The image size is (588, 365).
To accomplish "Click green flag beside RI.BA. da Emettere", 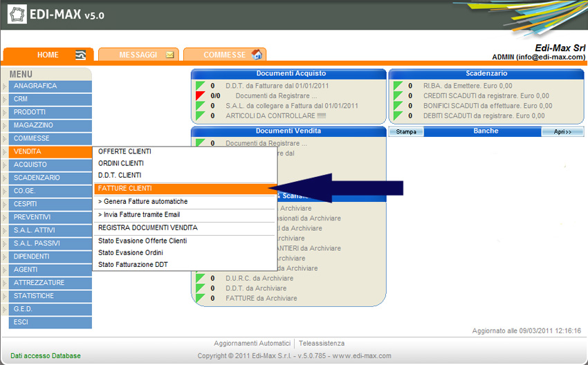I will pyautogui.click(x=398, y=86).
